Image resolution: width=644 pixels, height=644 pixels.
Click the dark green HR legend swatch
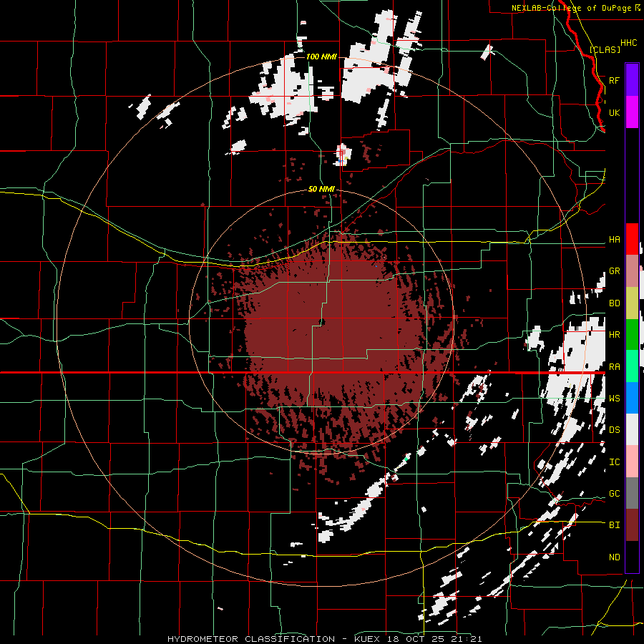pos(632,334)
